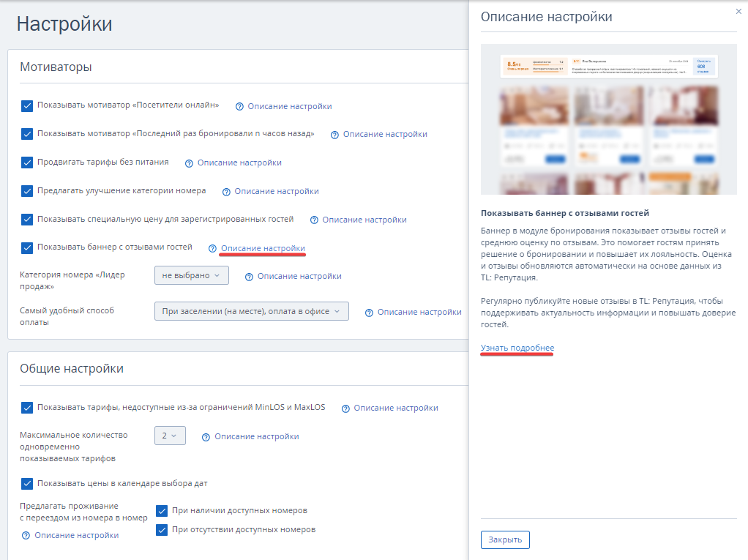
Task: Uncheck «Показывать баннер с отзывами гостей»
Action: tap(27, 247)
